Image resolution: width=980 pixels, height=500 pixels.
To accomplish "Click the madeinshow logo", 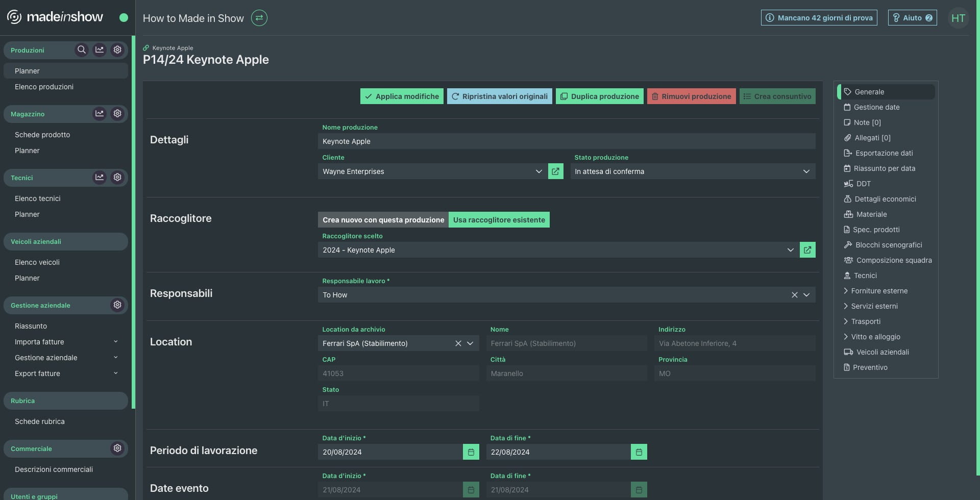I will [55, 17].
